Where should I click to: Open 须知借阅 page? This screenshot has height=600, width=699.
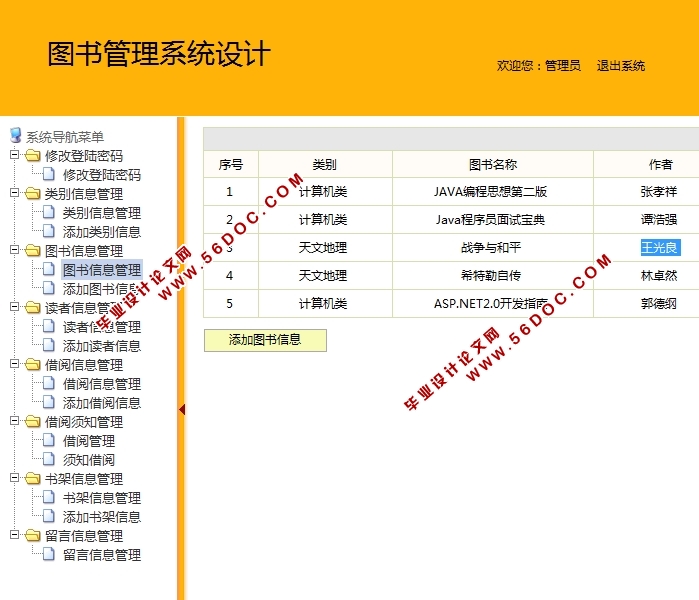click(x=89, y=460)
